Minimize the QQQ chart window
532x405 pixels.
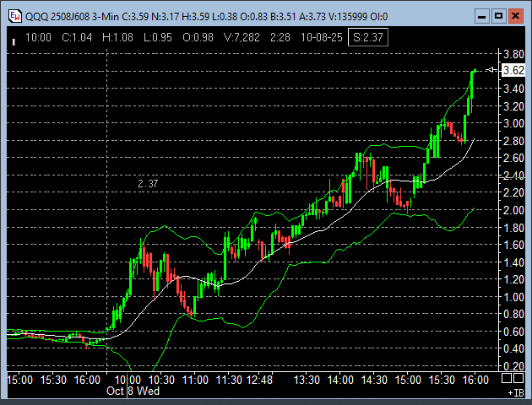click(x=480, y=15)
